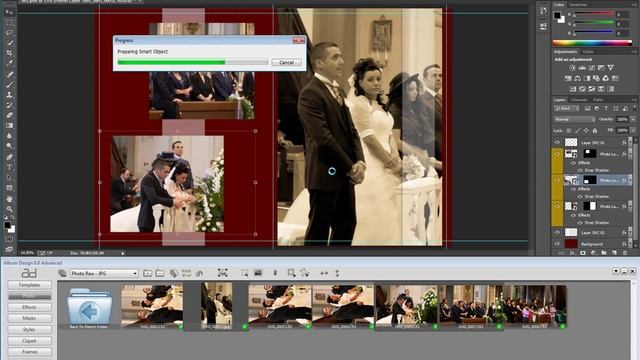Screen dimensions: 640x360
Task: Click the red R channel slider
Action: [x=594, y=14]
